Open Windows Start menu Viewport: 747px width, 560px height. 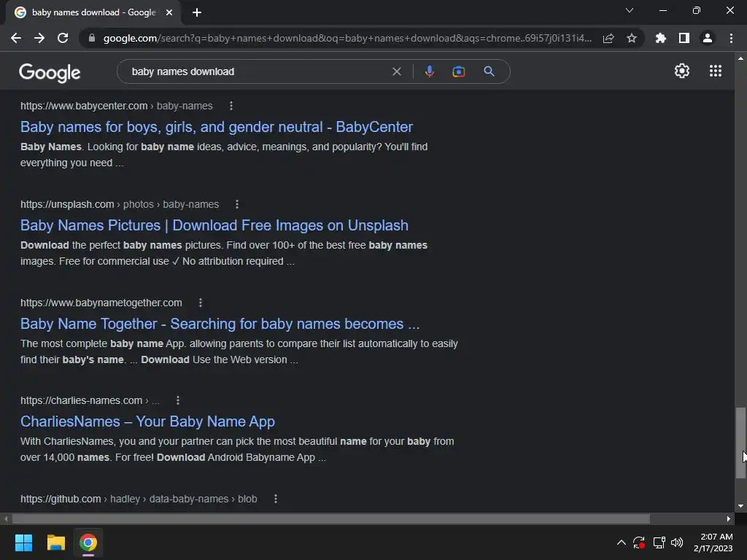tap(23, 542)
